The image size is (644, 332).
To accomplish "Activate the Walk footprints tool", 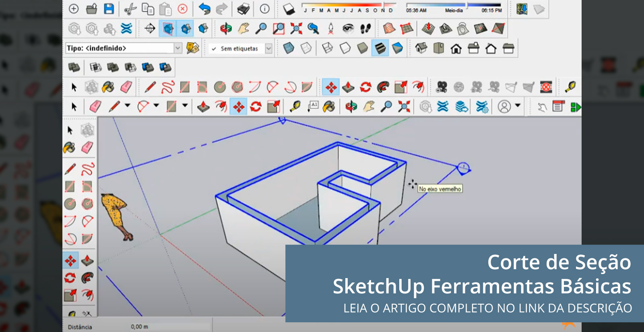I will click(365, 29).
